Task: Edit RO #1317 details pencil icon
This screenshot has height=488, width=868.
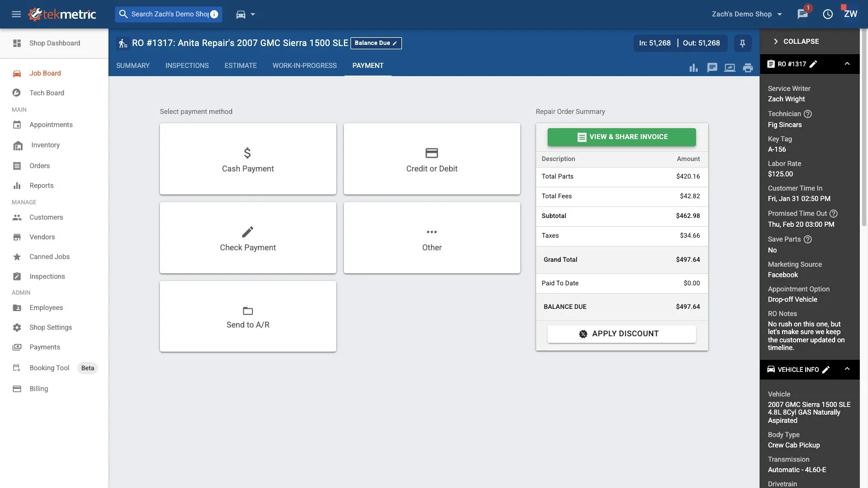Action: [x=813, y=64]
